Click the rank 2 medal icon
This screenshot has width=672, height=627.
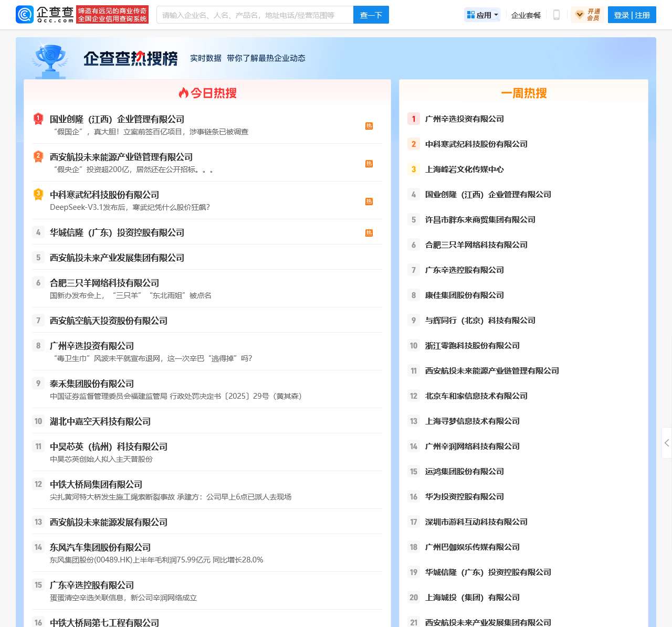[37, 156]
